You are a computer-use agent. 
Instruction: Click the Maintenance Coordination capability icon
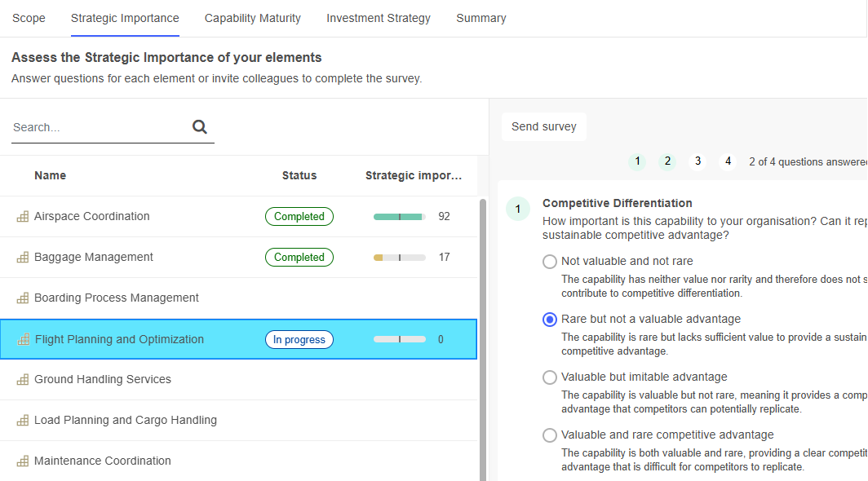point(22,461)
